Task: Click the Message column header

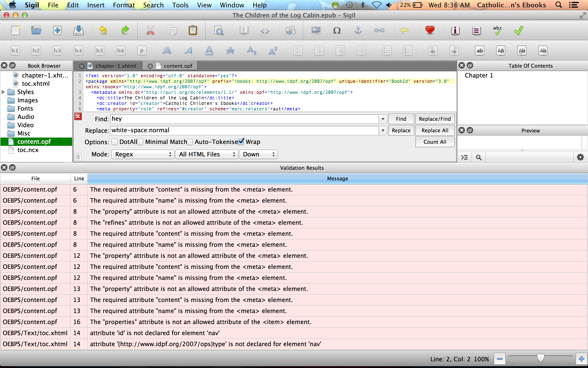Action: coord(337,179)
